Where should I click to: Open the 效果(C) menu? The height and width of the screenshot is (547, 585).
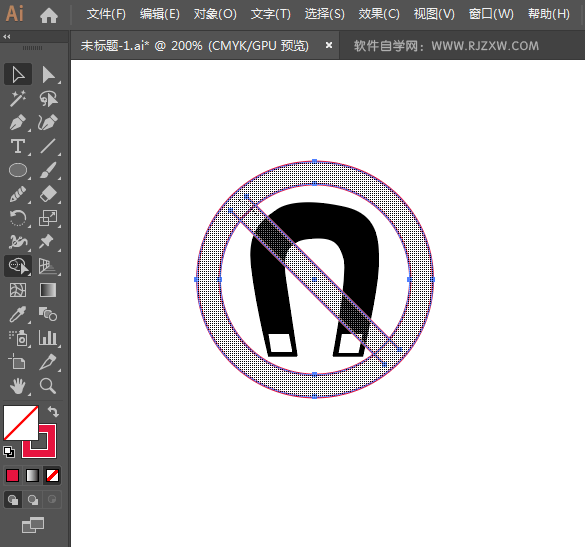click(379, 14)
